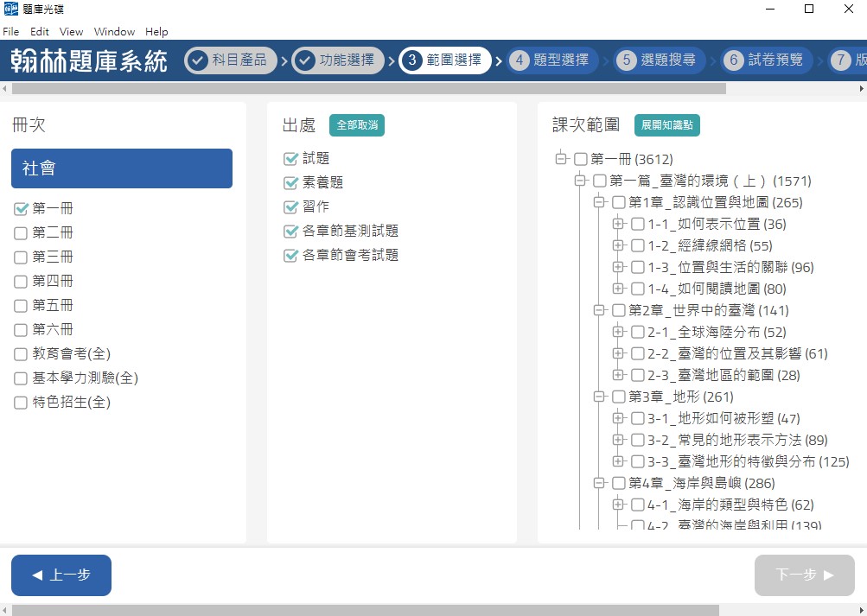The width and height of the screenshot is (867, 616).
Task: Click 全部取消 to clear sources
Action: (357, 125)
